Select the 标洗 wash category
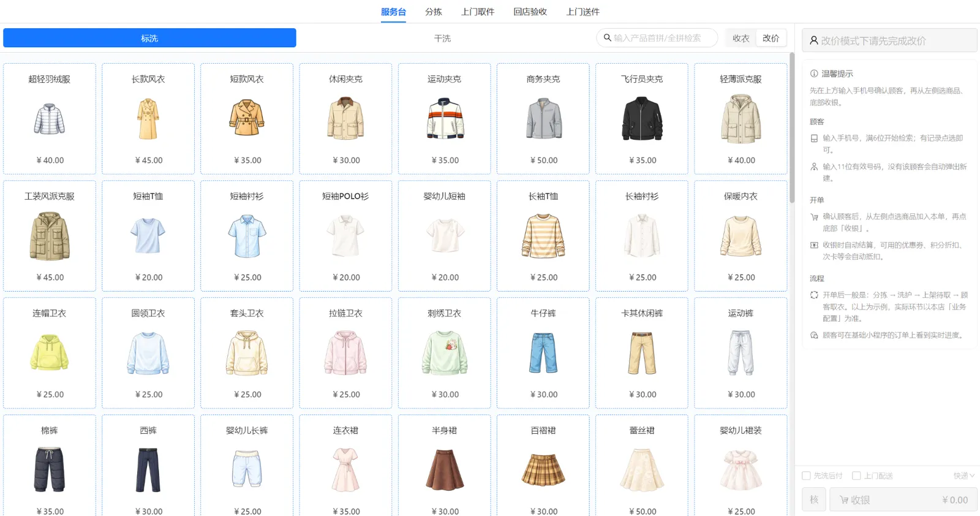The image size is (980, 516). [x=149, y=38]
